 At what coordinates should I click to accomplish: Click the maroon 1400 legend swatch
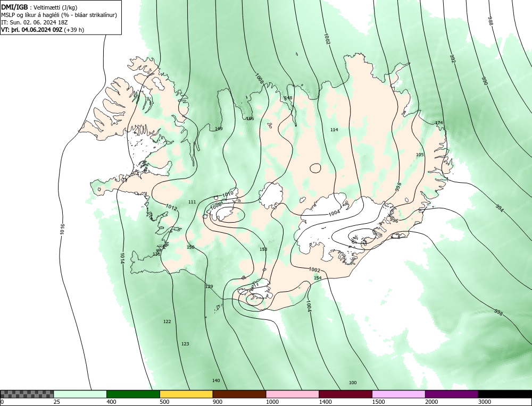click(x=345, y=394)
